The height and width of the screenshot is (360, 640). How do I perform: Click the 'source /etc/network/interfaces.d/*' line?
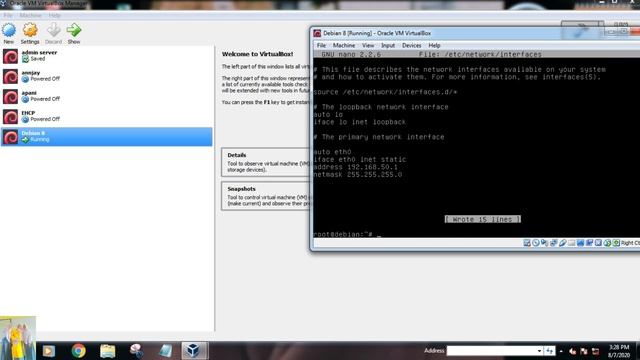385,92
